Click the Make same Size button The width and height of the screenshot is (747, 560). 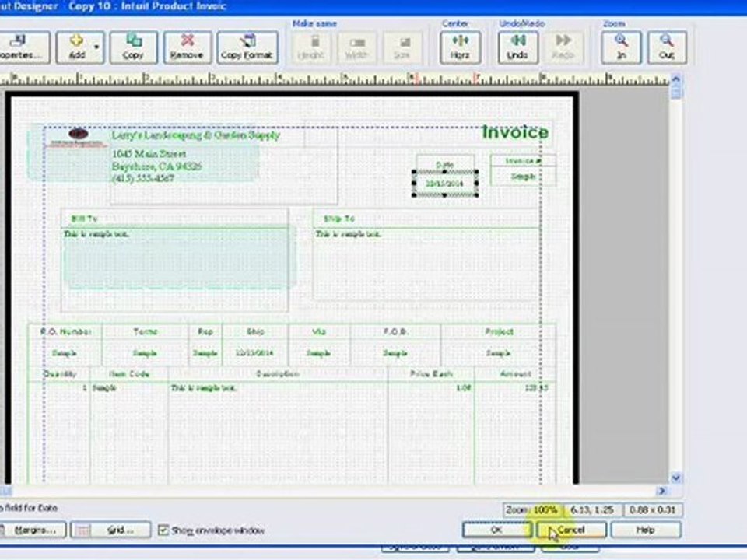click(x=402, y=47)
